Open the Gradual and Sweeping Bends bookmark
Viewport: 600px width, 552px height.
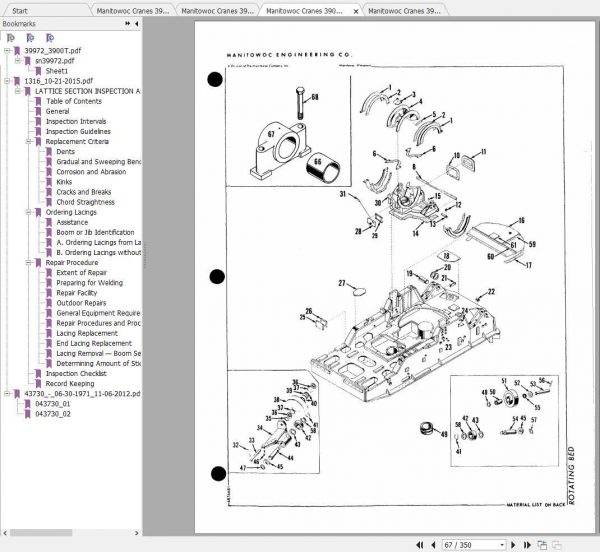coord(98,162)
